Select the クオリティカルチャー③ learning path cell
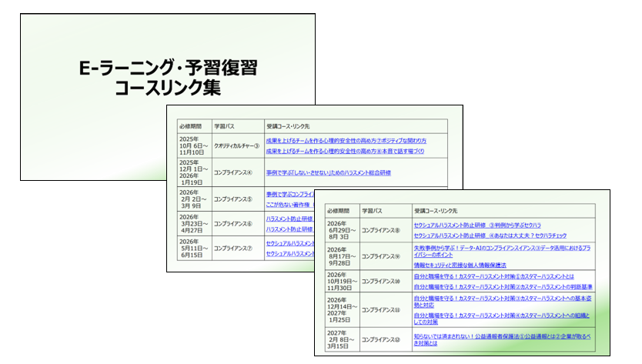 [237, 146]
